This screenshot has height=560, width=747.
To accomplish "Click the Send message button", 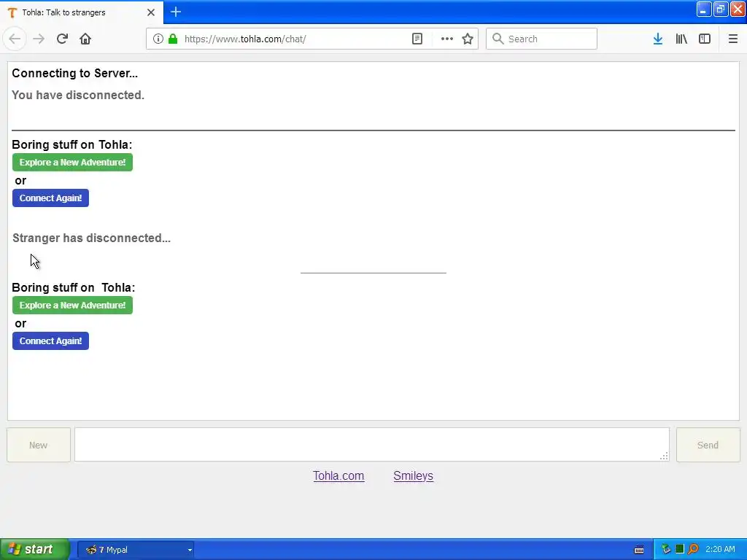I will (x=708, y=445).
